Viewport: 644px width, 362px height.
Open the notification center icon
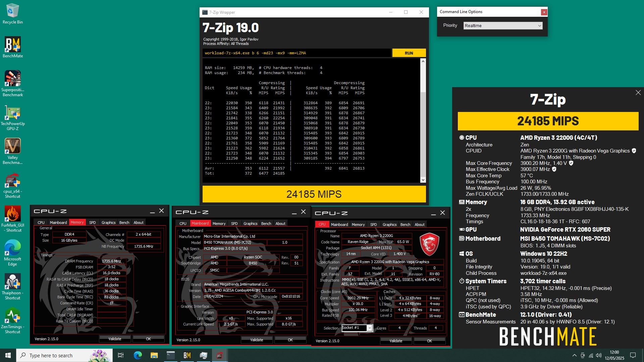click(x=633, y=355)
